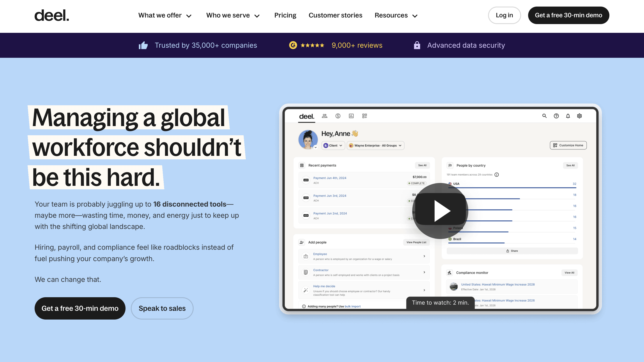Screen dimensions: 644x362
Task: Open the bulk import link
Action: click(x=352, y=306)
